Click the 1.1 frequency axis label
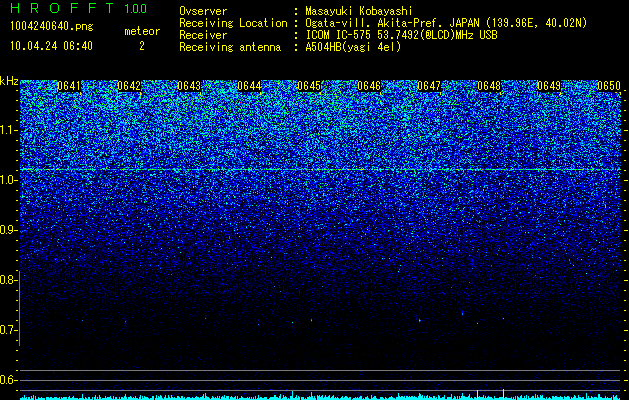The width and height of the screenshot is (629, 400). point(7,130)
